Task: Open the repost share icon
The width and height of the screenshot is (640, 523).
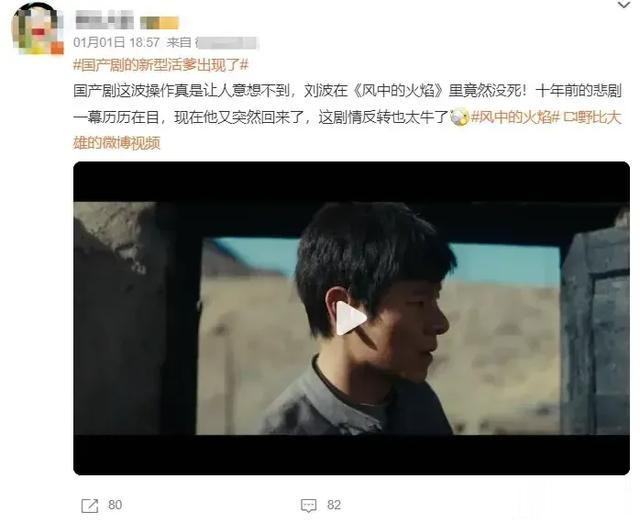Action: (90, 506)
